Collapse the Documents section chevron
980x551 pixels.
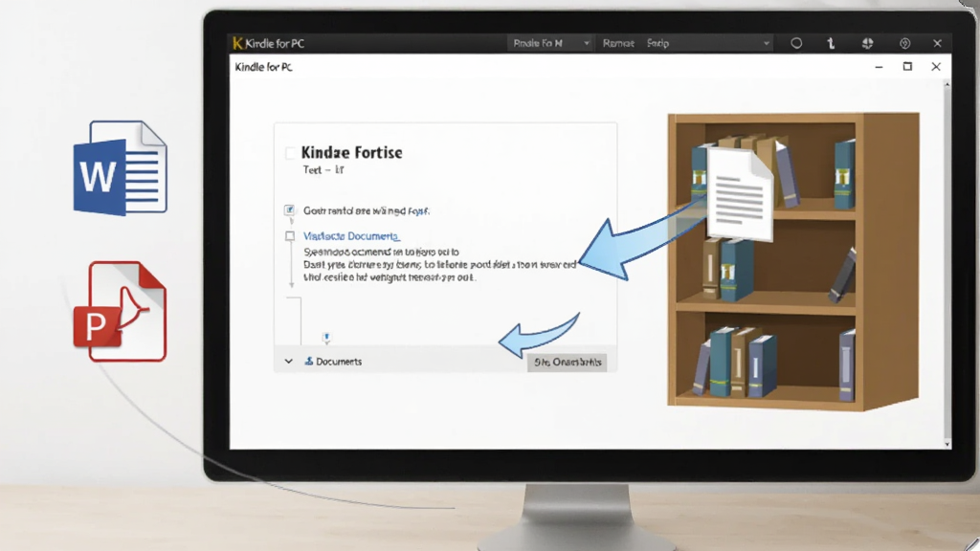tap(289, 361)
